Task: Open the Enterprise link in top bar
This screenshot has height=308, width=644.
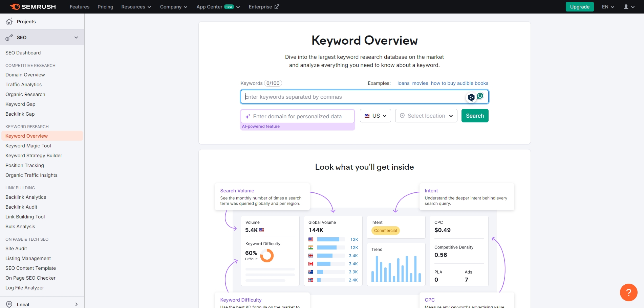Action: pos(264,7)
